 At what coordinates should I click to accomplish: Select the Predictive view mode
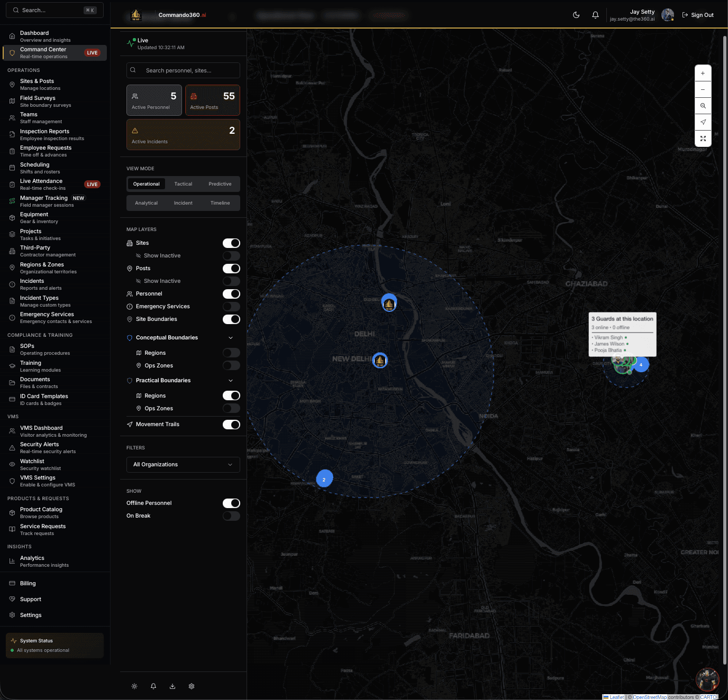click(x=220, y=183)
